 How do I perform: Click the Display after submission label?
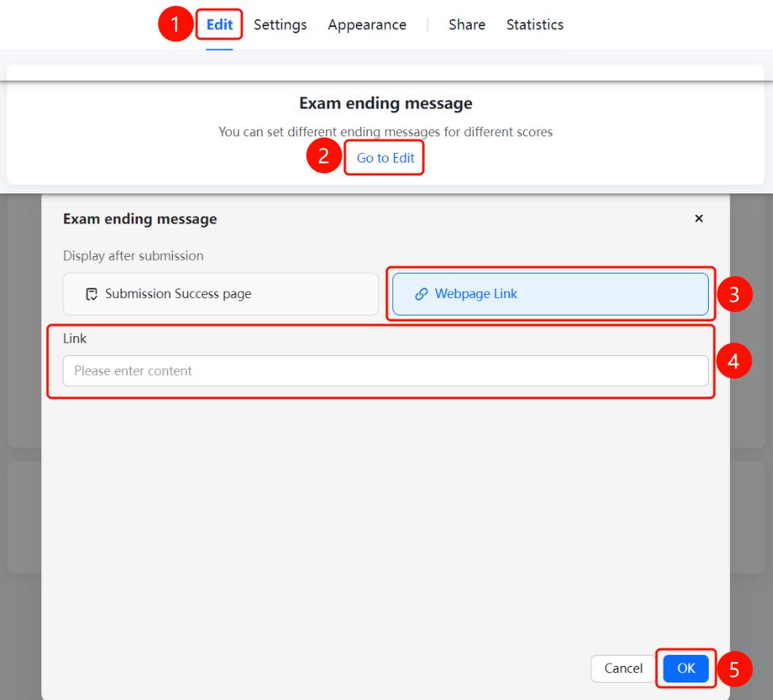133,256
